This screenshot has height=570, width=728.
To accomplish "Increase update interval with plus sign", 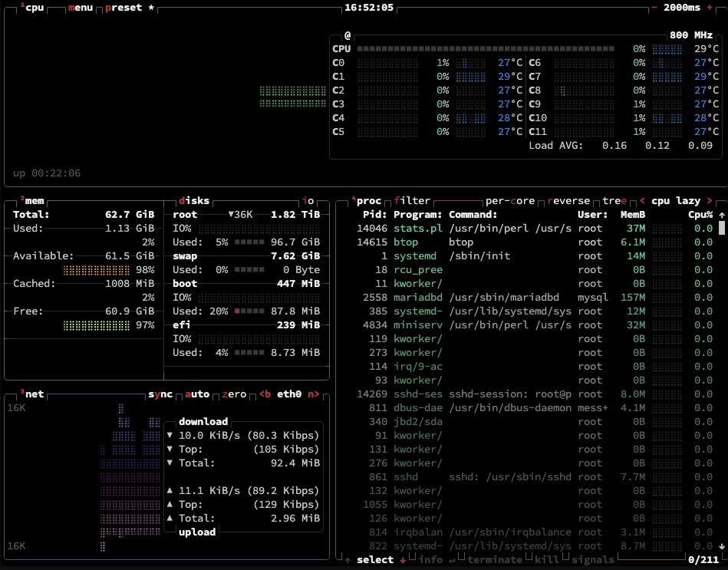I will tap(710, 8).
